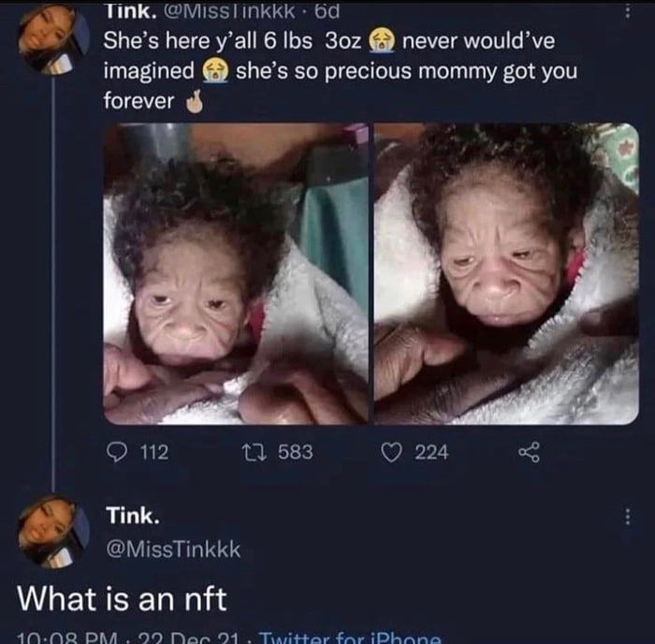View the right baby photo

pos(506,273)
